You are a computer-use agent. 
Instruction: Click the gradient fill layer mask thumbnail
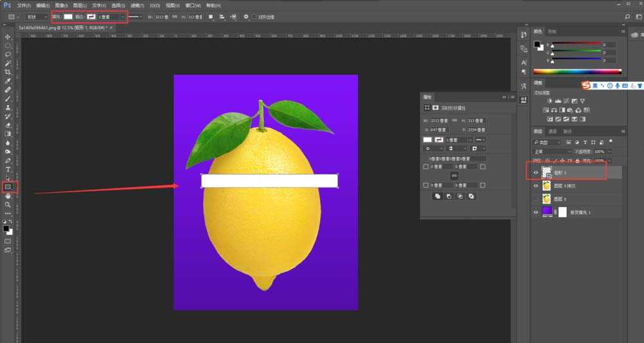tap(562, 211)
